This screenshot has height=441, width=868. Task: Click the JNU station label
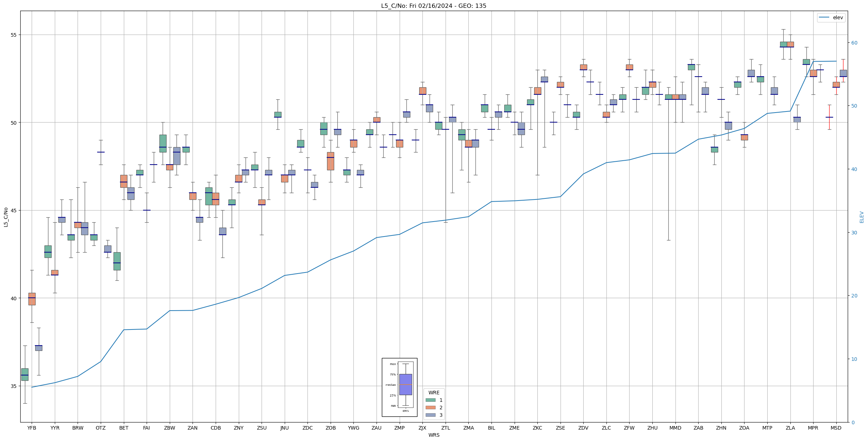pyautogui.click(x=284, y=428)
